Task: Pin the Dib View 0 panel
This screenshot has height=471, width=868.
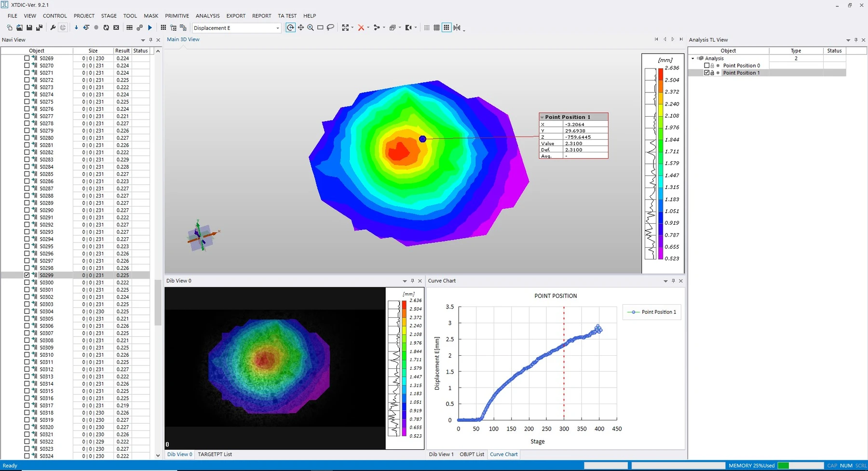Action: pos(412,281)
